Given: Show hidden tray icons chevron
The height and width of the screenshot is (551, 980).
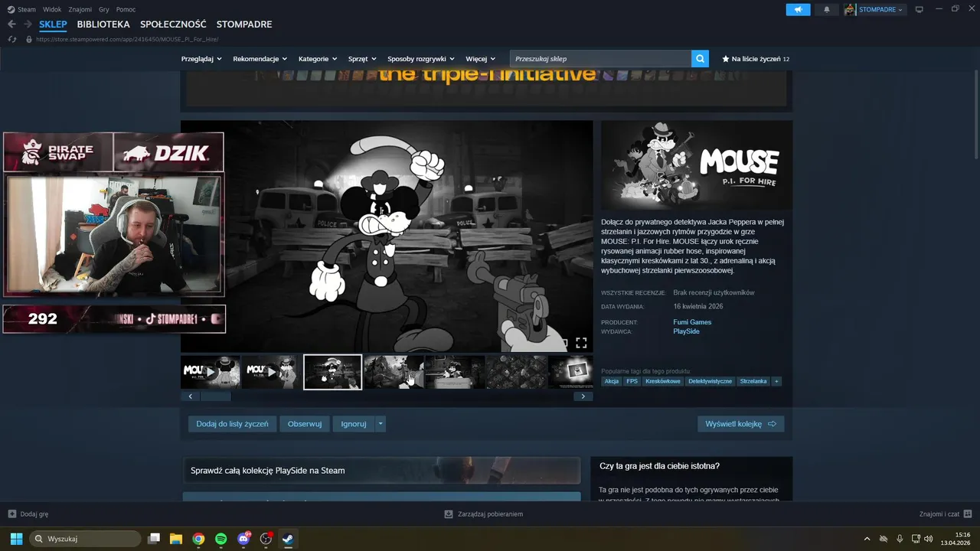Looking at the screenshot, I should (x=867, y=539).
